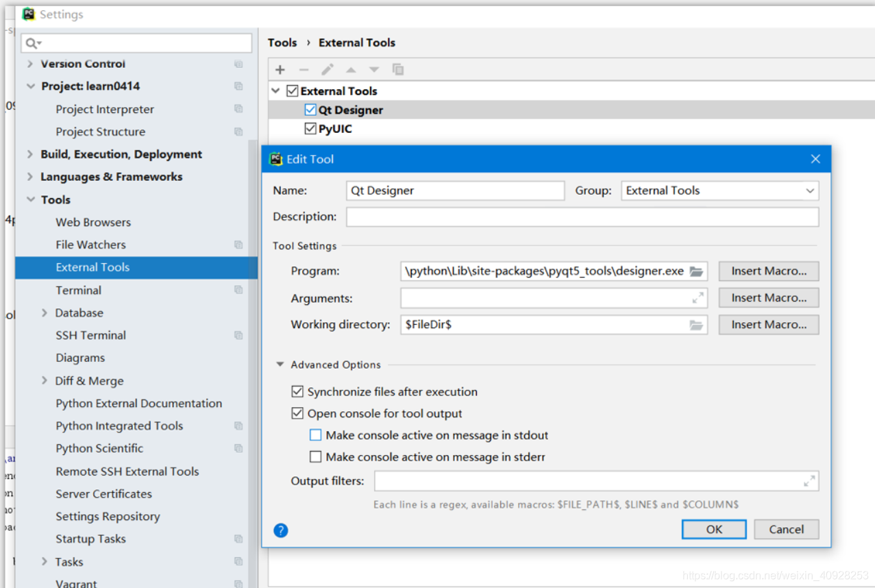Expand the Arguments field editor icon

[x=698, y=298]
